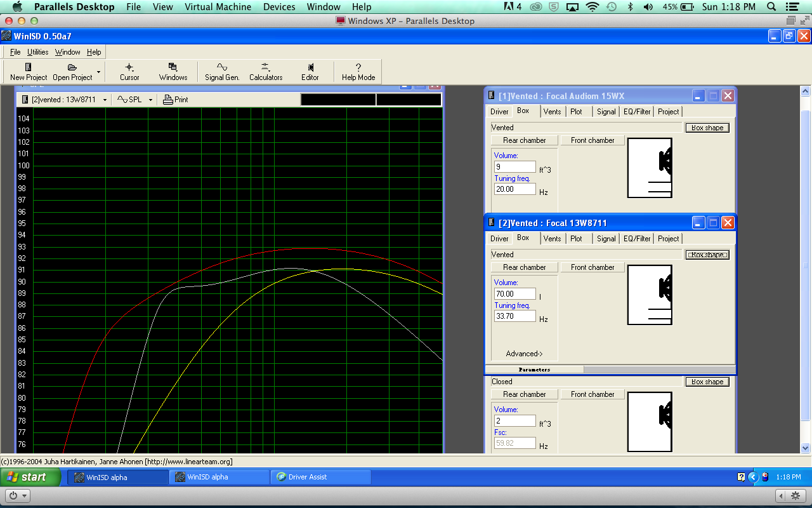The image size is (812, 508).
Task: Select Project tab in Focal 13W8711 window
Action: pos(668,239)
